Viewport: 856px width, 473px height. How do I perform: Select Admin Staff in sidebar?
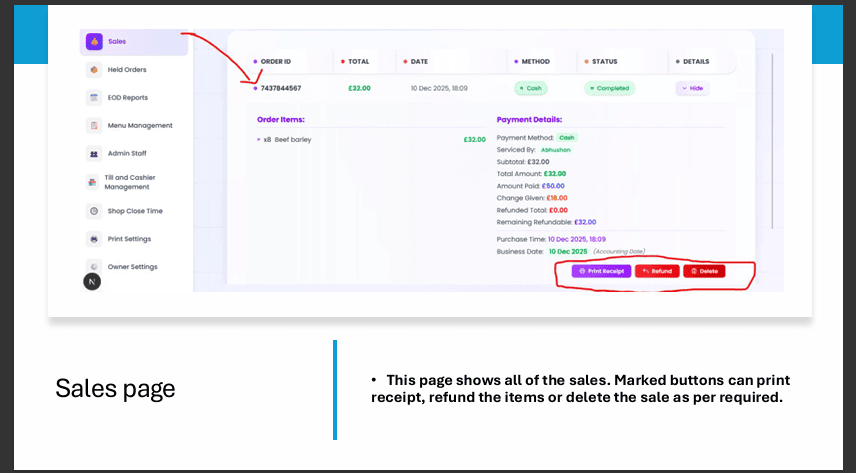tap(127, 153)
